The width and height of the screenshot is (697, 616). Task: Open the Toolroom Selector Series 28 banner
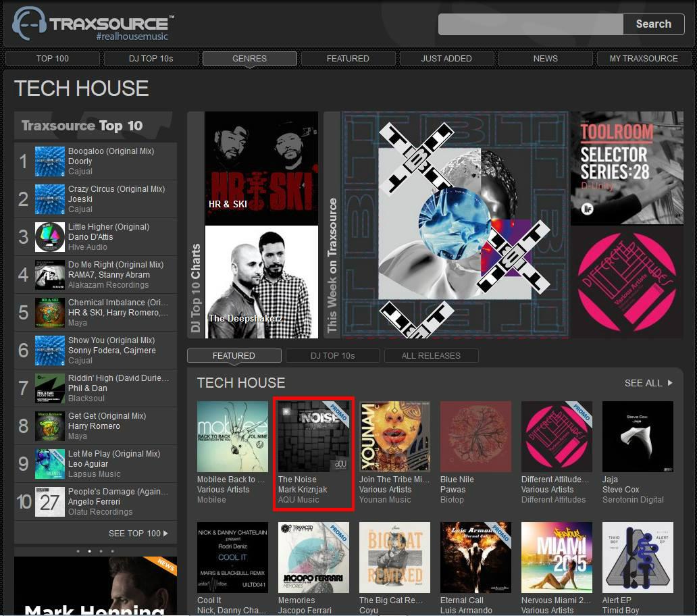click(x=626, y=168)
